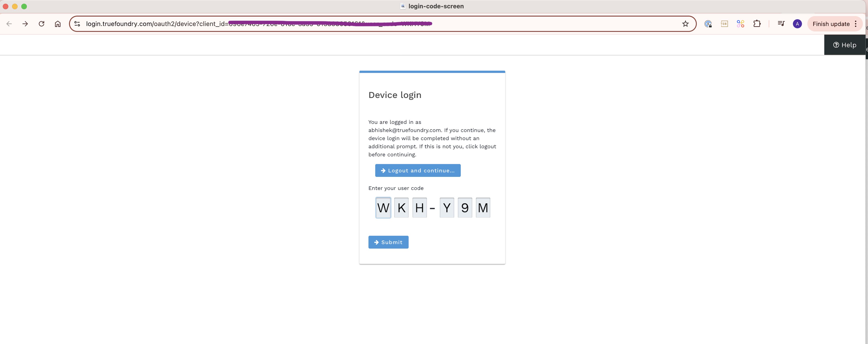This screenshot has width=868, height=344.
Task: Maximize the window with the green button
Action: coord(24,6)
